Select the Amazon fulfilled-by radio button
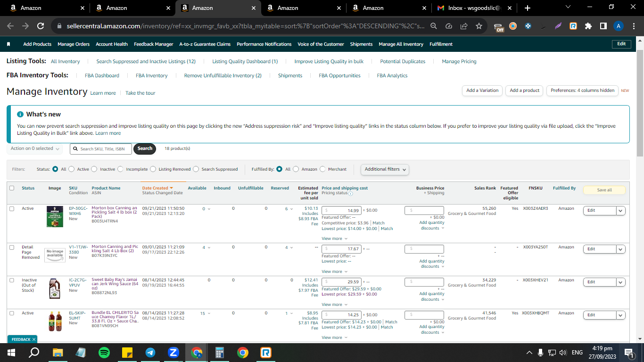 click(x=296, y=169)
